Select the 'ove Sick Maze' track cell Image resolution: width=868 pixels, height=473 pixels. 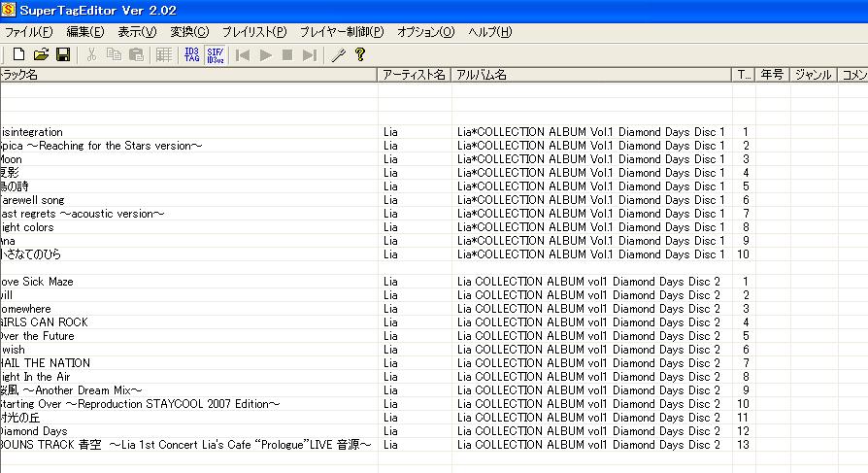pos(188,282)
